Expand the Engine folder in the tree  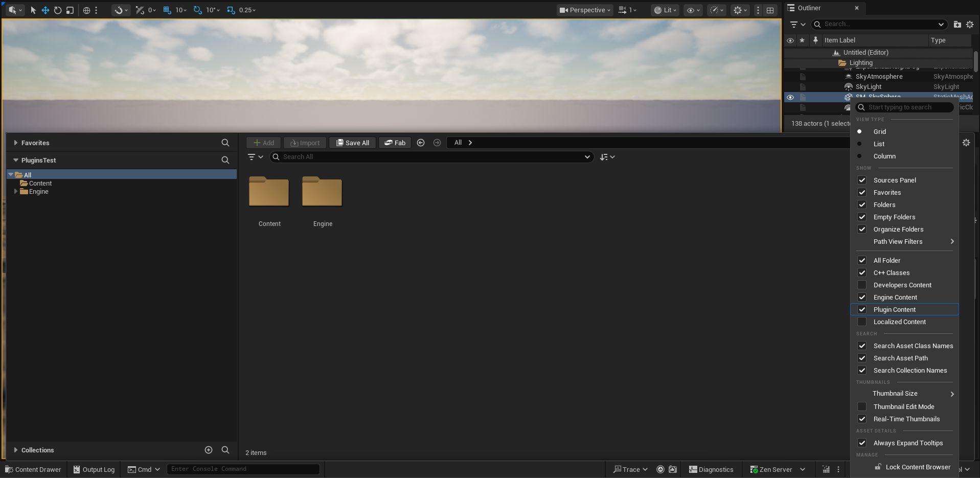[x=16, y=192]
